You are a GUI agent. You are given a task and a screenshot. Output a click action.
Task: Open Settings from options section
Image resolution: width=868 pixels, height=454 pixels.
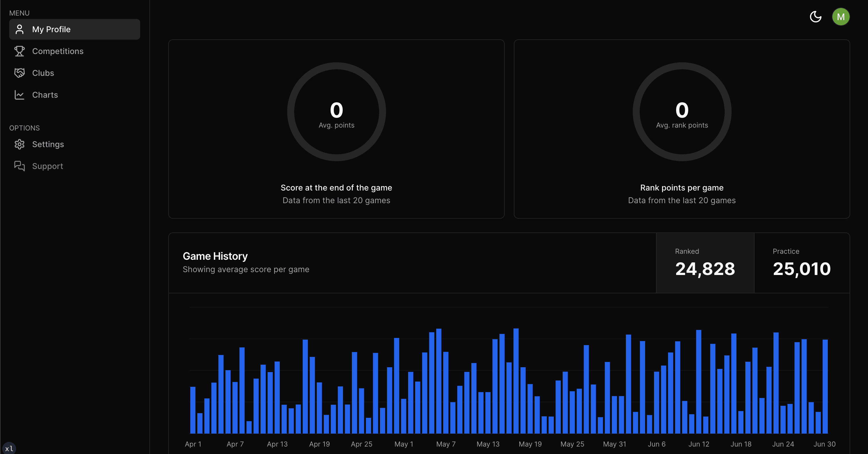click(x=48, y=144)
